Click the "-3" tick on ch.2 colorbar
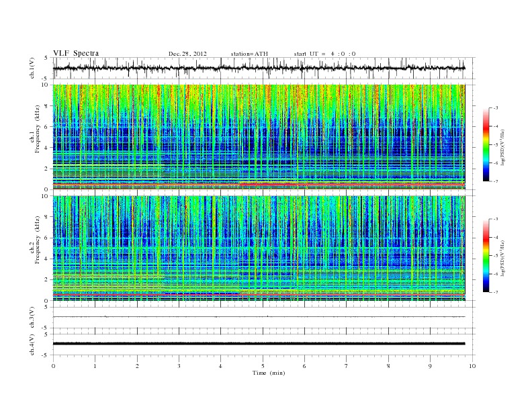Viewport: 532px width, 411px height. pyautogui.click(x=496, y=219)
